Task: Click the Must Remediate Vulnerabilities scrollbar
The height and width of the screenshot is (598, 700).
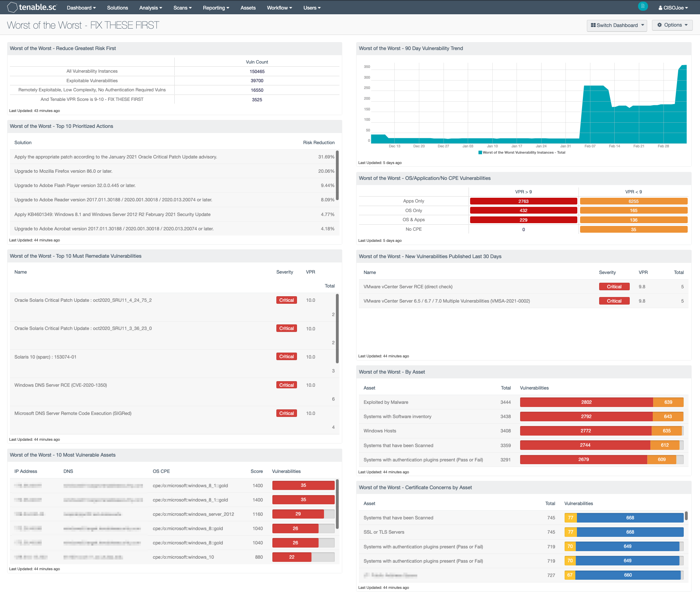Action: click(337, 328)
